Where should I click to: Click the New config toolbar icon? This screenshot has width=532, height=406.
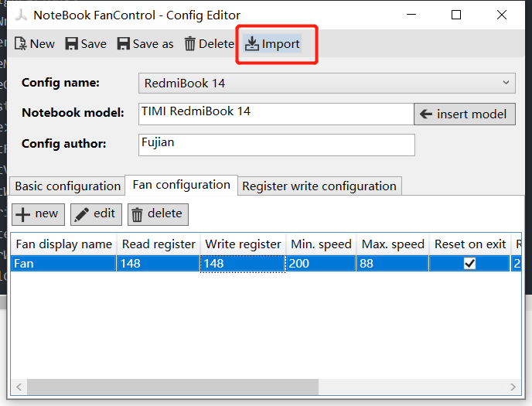point(20,44)
